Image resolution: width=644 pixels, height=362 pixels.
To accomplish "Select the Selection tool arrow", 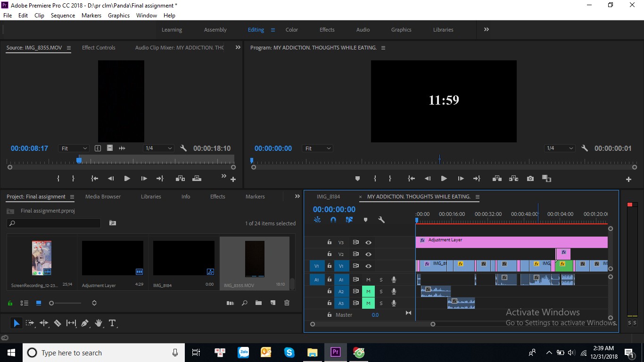I will (x=17, y=323).
